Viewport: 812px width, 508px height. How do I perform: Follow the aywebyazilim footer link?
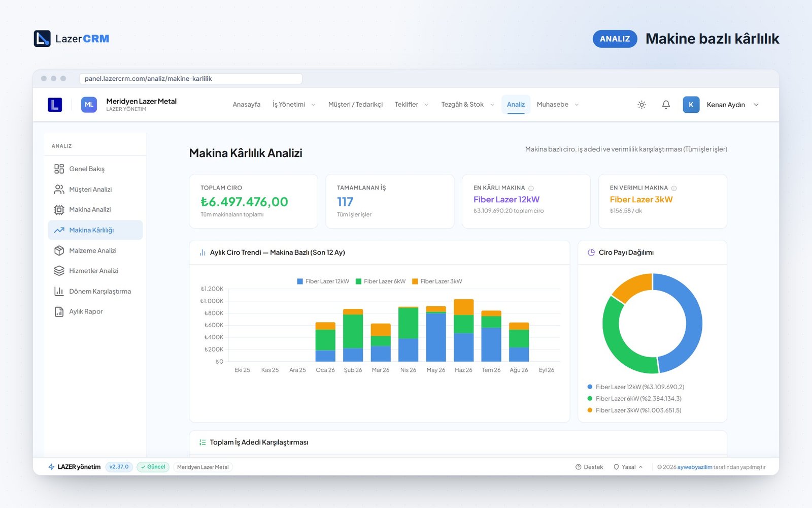click(695, 467)
